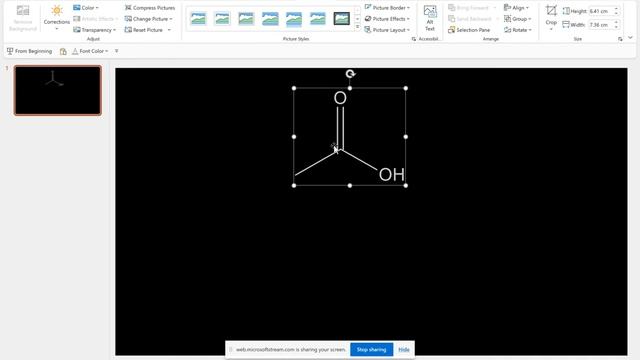This screenshot has height=360, width=640.
Task: Expand the Crop dropdown arrow
Action: pyautogui.click(x=551, y=29)
